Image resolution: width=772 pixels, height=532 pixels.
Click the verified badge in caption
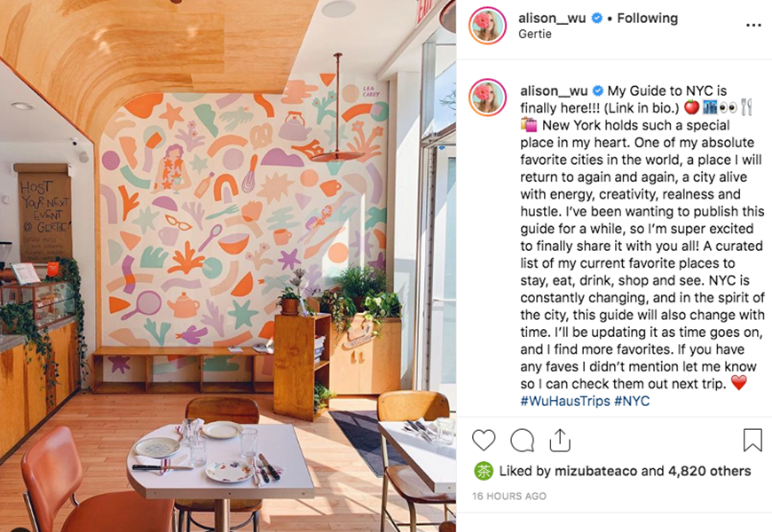coord(598,91)
